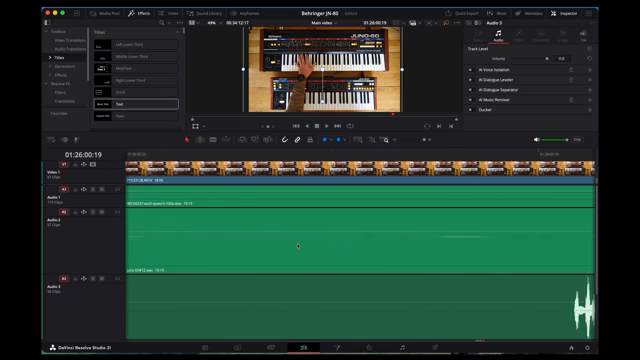Click the speaker mute icon
Viewport: 640px width, 360px height.
536,140
